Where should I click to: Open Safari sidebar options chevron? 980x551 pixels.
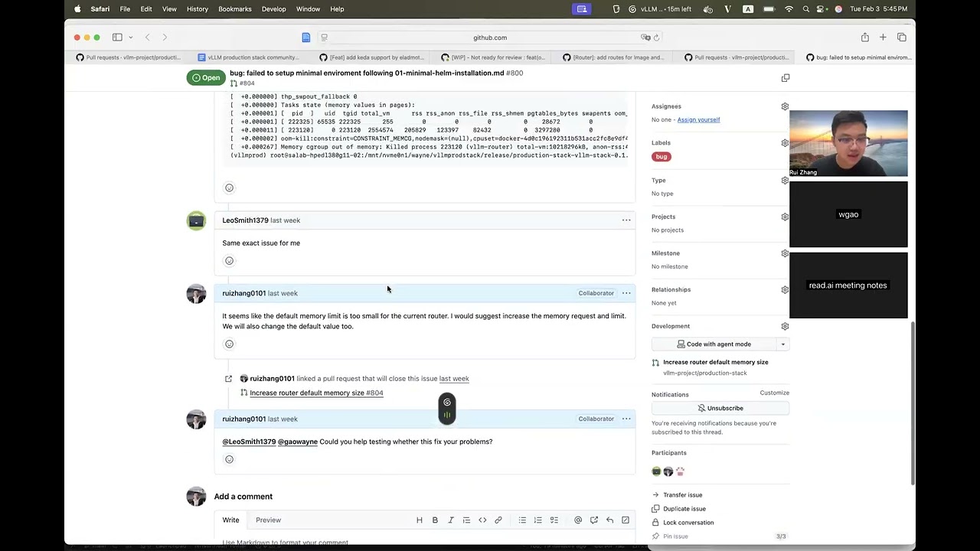point(131,37)
